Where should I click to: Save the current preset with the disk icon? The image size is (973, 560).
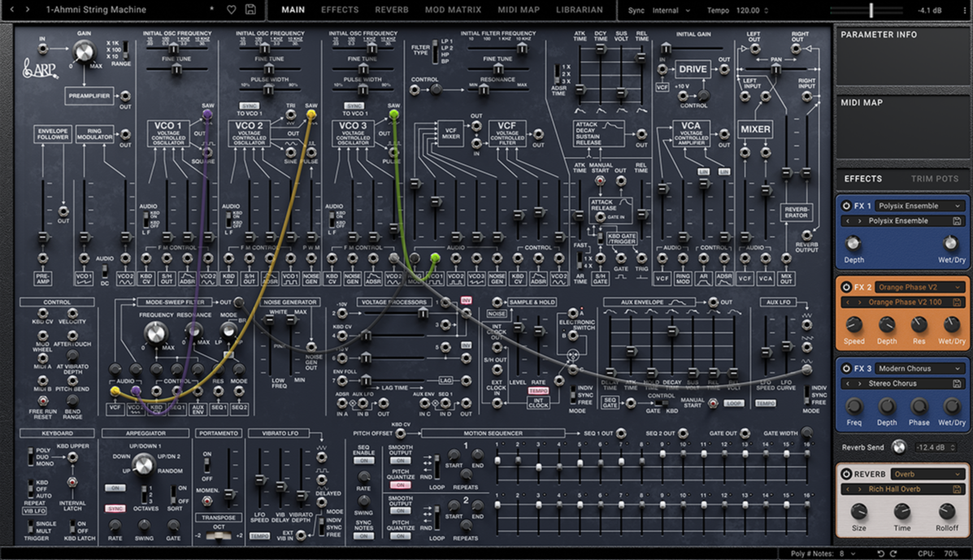pyautogui.click(x=251, y=10)
